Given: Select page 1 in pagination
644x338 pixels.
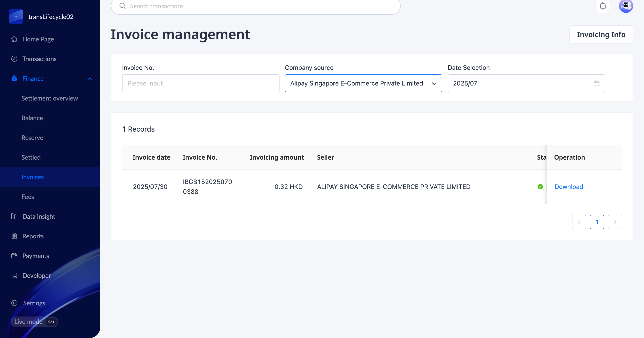Looking at the screenshot, I should [x=597, y=222].
